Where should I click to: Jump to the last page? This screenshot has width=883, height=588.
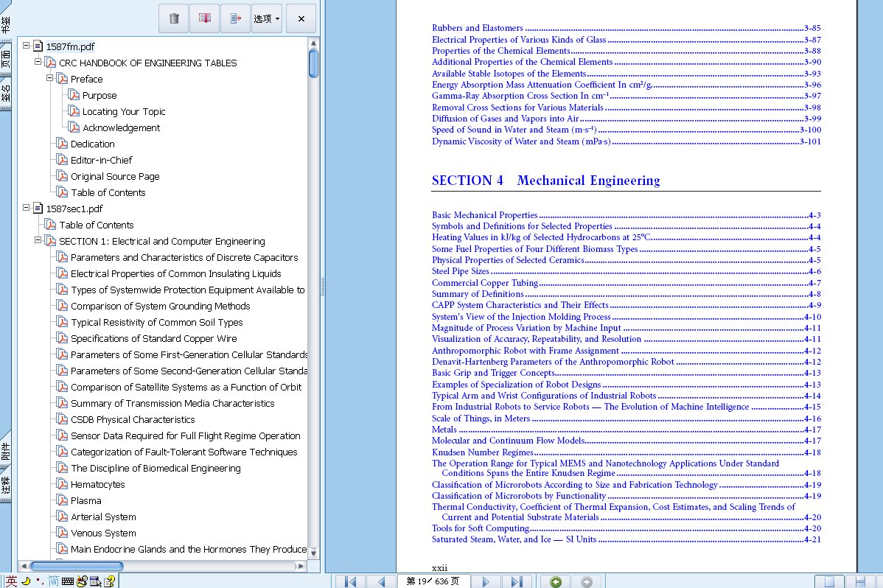517,581
